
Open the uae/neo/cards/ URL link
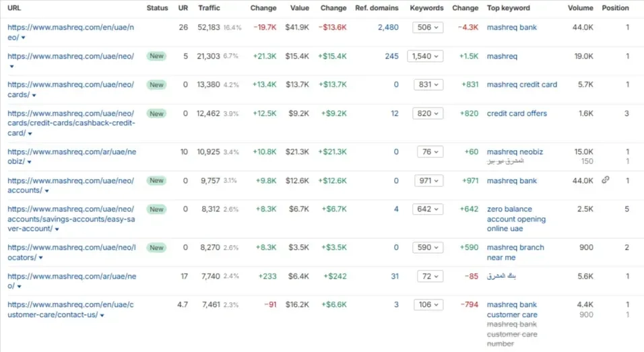tap(71, 90)
